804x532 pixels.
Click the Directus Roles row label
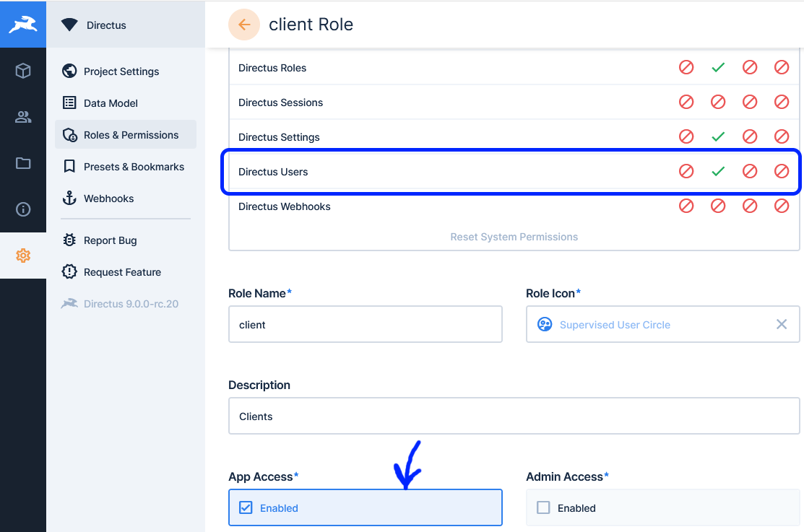[x=272, y=68]
